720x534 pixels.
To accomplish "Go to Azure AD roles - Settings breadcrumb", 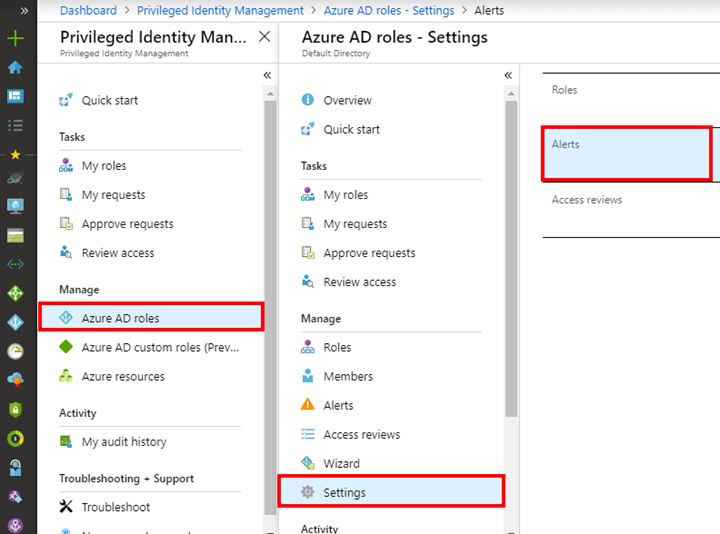I will coord(388,10).
